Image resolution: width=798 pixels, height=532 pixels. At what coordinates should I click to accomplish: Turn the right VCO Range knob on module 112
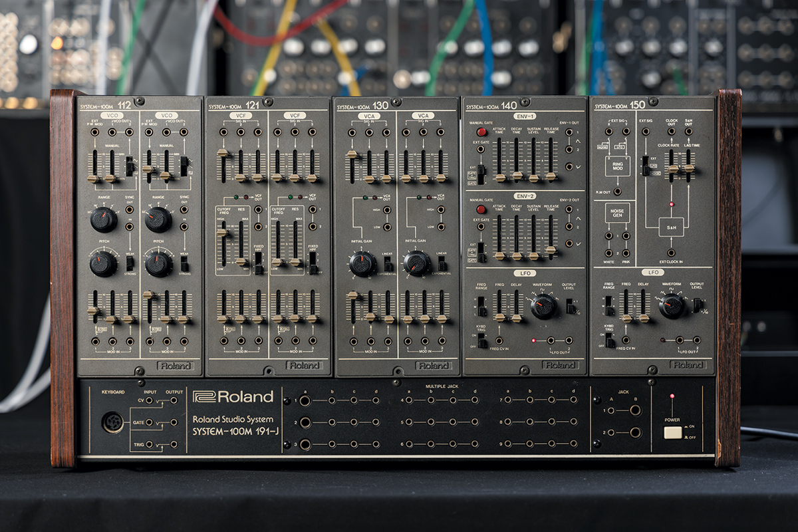[158, 219]
